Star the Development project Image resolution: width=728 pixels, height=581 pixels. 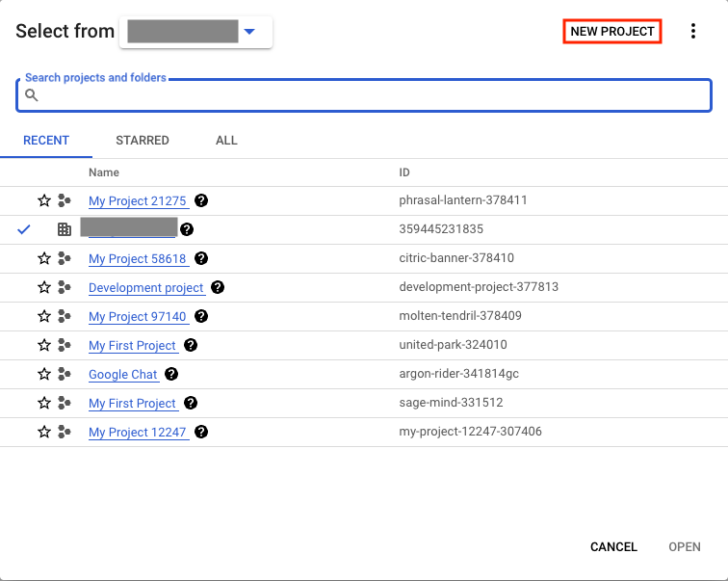click(43, 288)
